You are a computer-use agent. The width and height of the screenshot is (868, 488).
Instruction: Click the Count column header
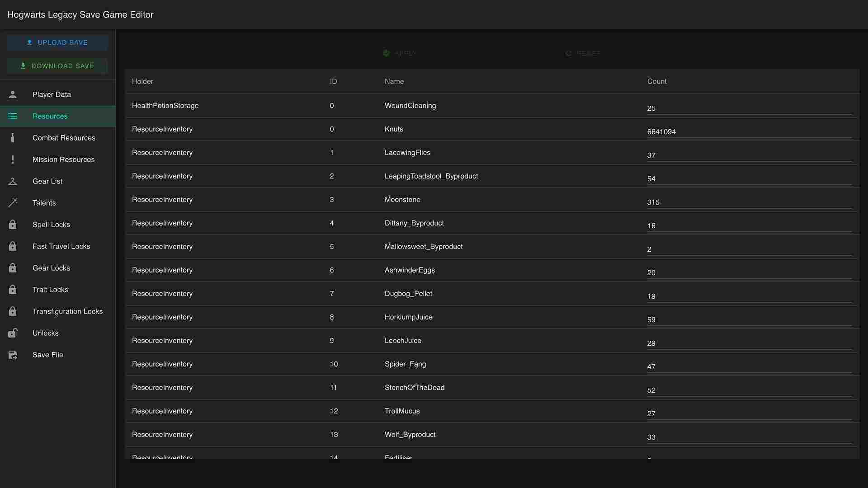pos(657,81)
